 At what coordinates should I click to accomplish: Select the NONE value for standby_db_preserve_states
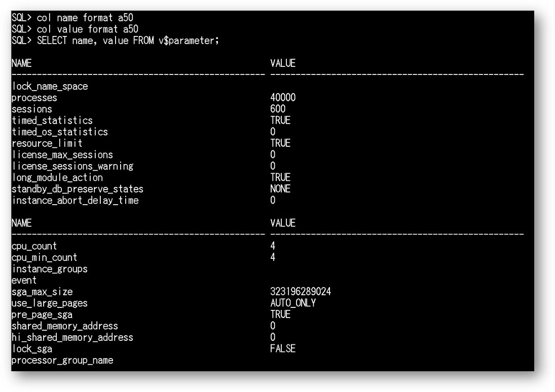pos(280,189)
